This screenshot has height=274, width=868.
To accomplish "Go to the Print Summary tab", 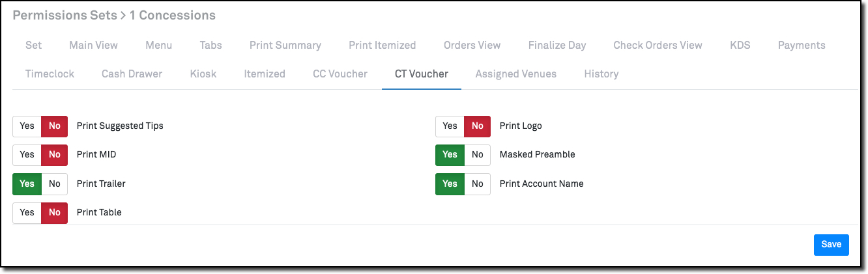I will pyautogui.click(x=285, y=45).
